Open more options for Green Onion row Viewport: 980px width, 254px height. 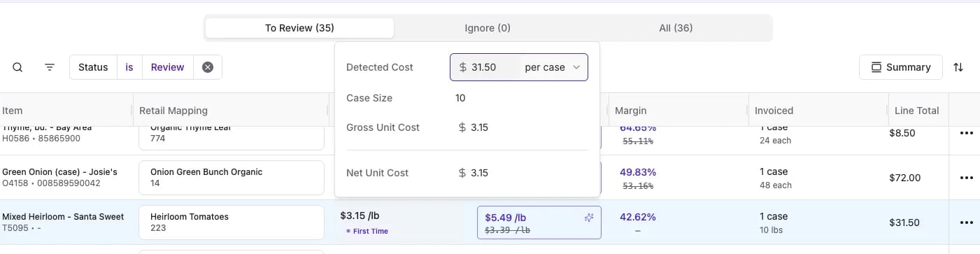[967, 178]
